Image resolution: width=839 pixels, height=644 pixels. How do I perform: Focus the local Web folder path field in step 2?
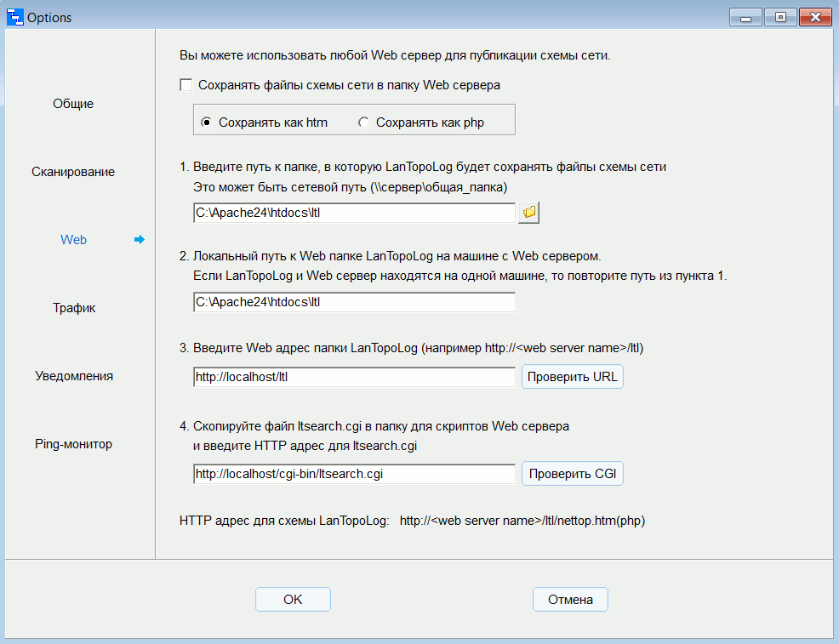tap(354, 302)
